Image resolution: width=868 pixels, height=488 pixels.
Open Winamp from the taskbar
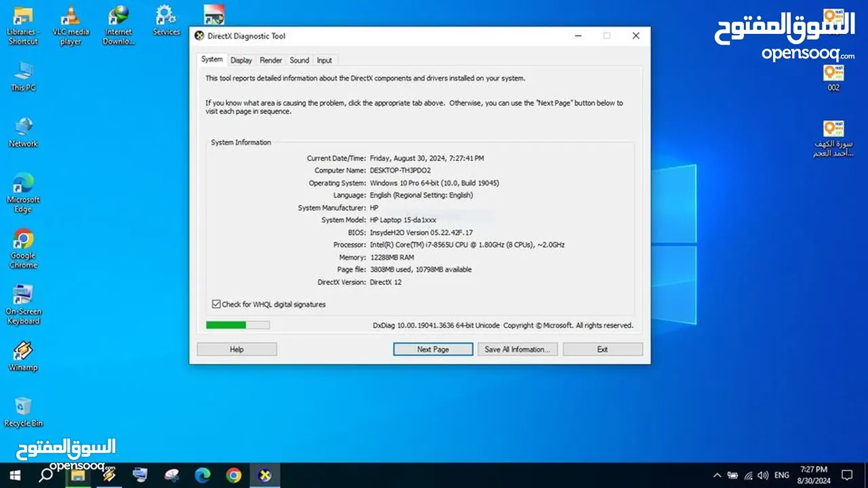click(x=108, y=475)
